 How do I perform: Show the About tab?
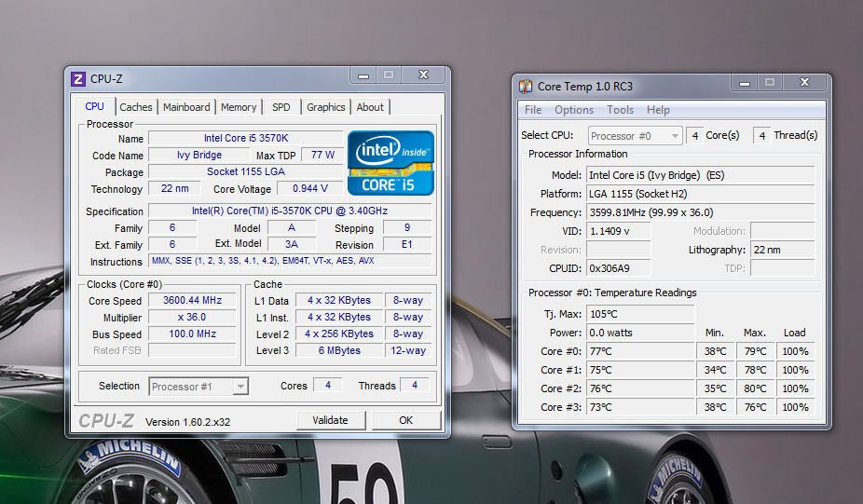coord(370,107)
